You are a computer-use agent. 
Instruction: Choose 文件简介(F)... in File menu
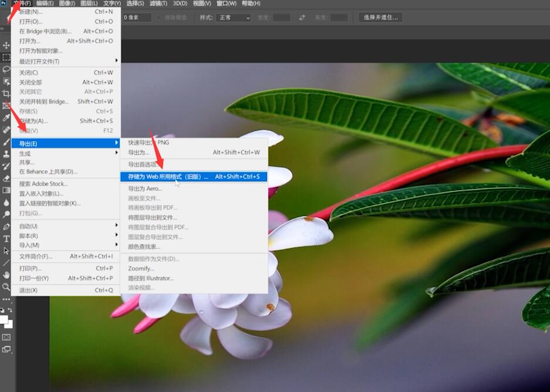coord(66,256)
